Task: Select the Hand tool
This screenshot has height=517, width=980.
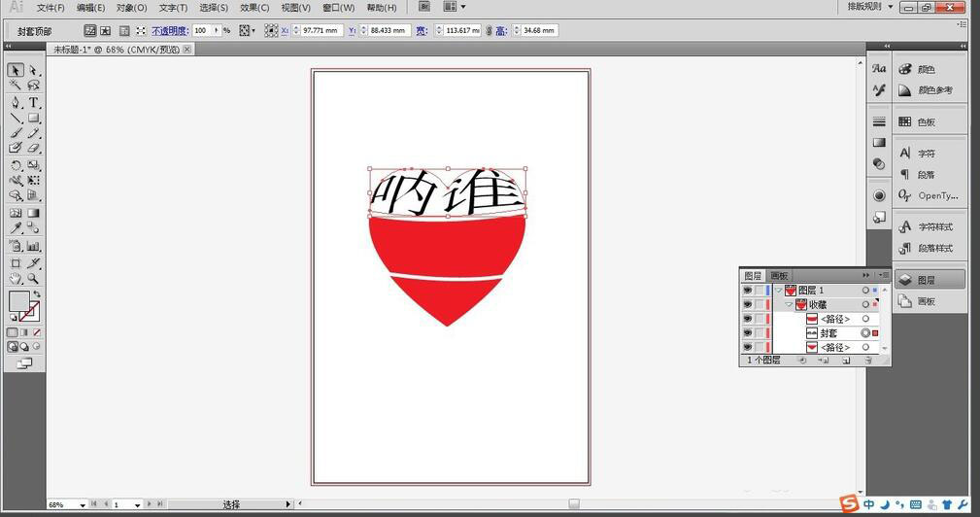Action: (x=16, y=279)
